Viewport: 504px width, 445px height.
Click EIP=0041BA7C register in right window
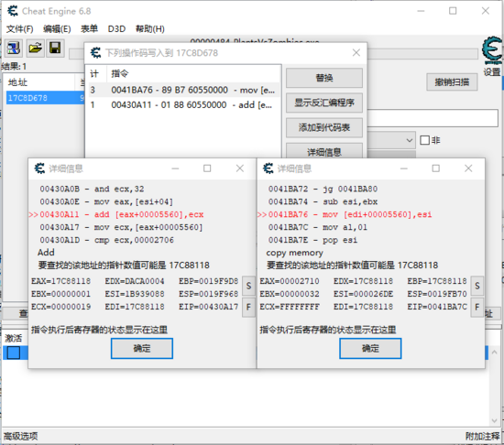(437, 307)
